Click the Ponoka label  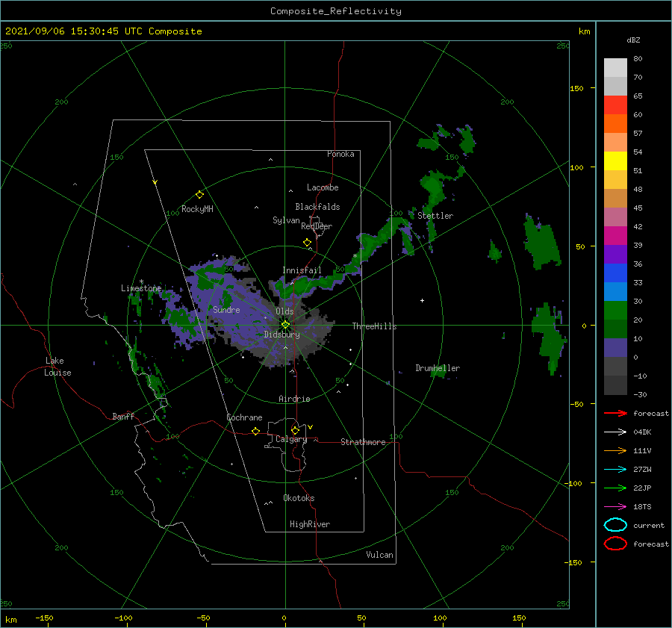click(340, 154)
